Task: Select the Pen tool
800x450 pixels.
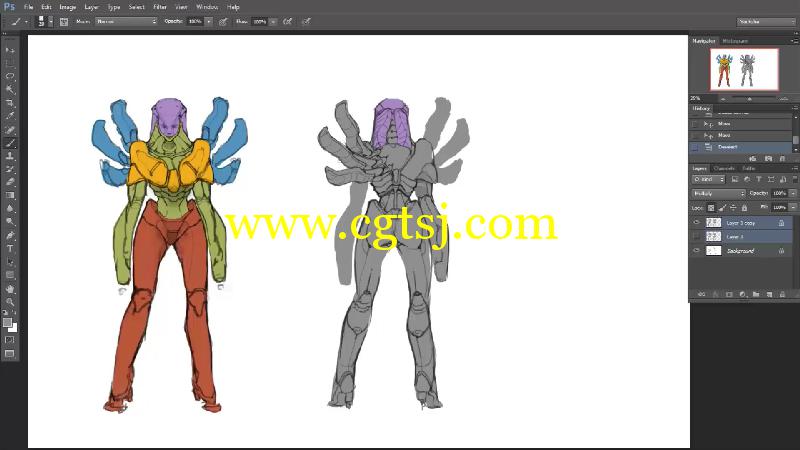Action: (10, 235)
